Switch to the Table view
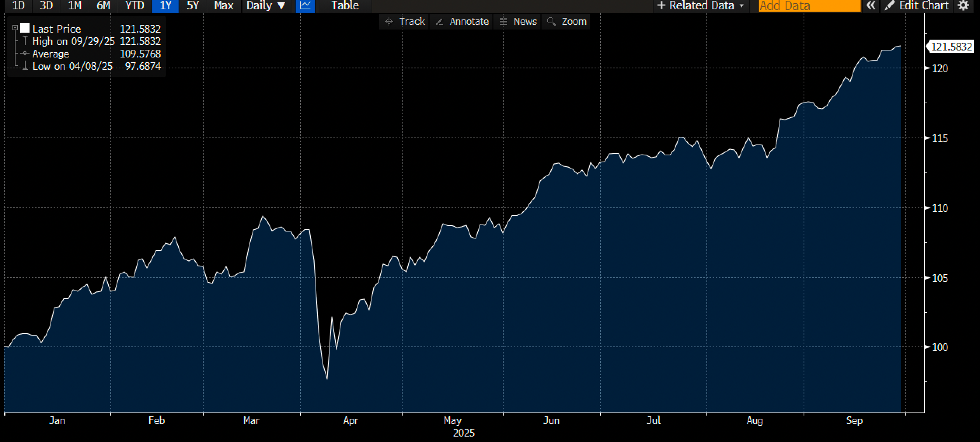The height and width of the screenshot is (442, 980). [345, 6]
